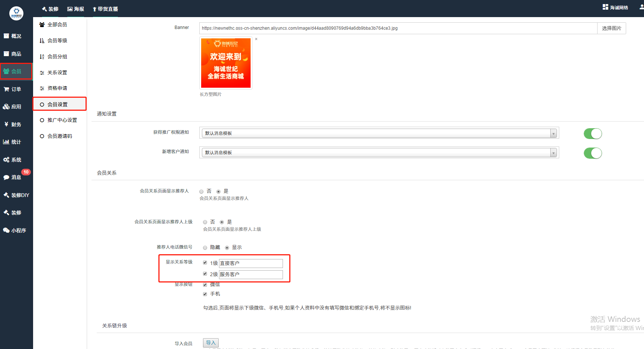Open the 海诚网络 account link
The image size is (644, 349).
619,7
